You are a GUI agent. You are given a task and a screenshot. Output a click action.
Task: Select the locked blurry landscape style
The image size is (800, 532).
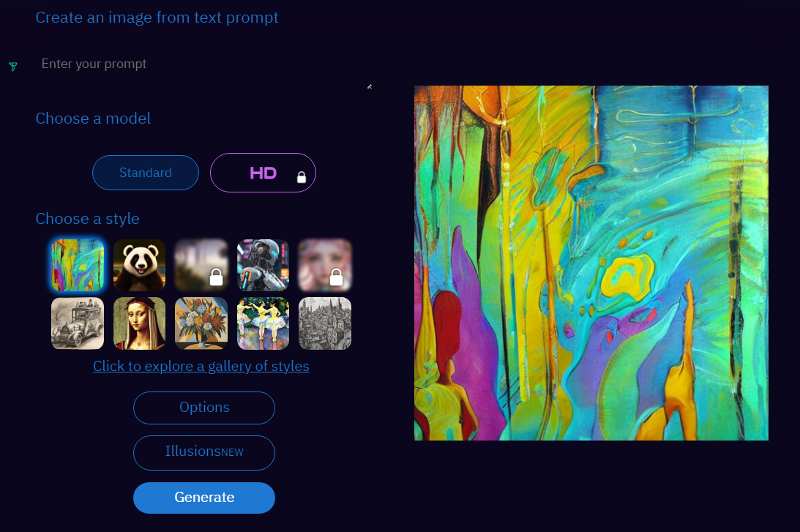pos(201,265)
